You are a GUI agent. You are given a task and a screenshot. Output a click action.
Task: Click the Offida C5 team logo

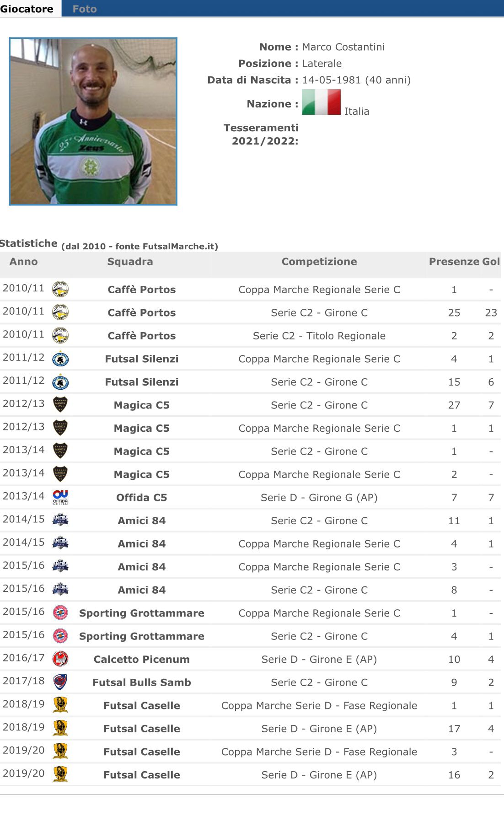[60, 497]
